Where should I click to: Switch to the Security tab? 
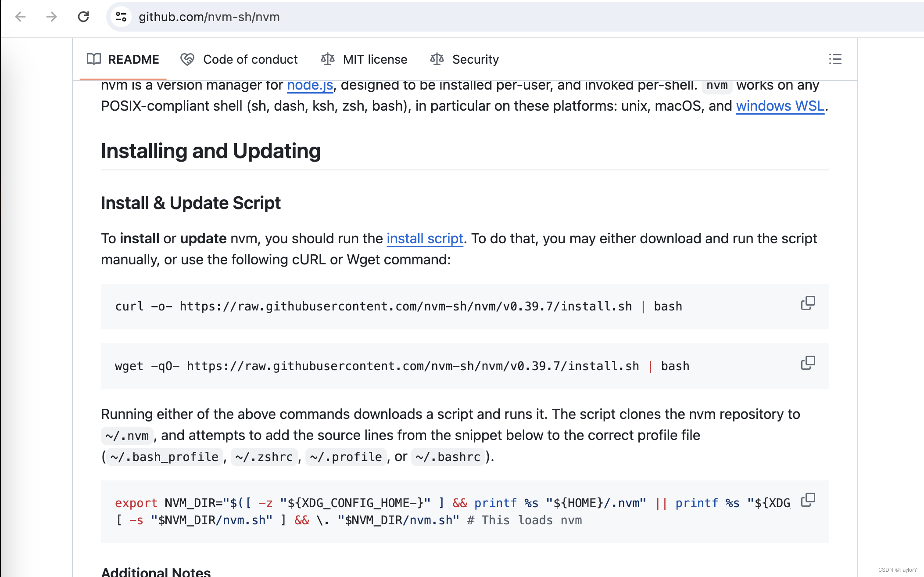coord(475,59)
